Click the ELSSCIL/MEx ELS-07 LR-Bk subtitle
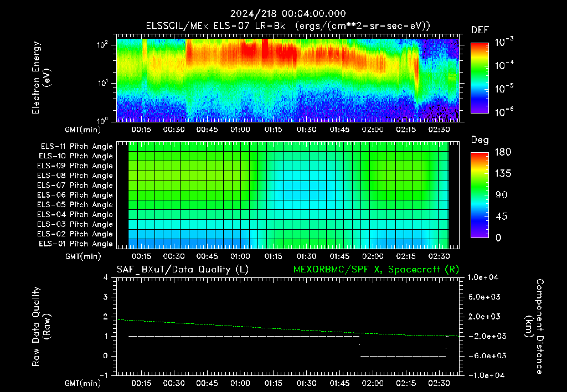This screenshot has height=392, width=567. tap(215, 26)
